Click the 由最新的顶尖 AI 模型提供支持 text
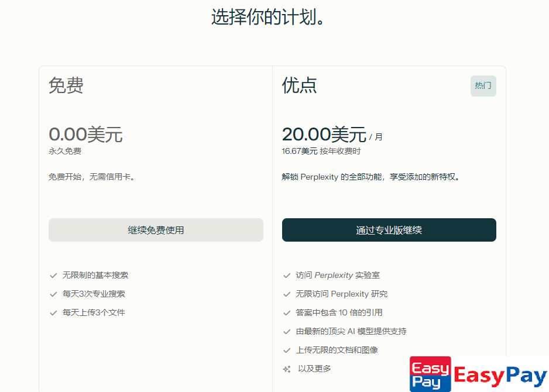Image resolution: width=549 pixels, height=392 pixels. pos(351,331)
